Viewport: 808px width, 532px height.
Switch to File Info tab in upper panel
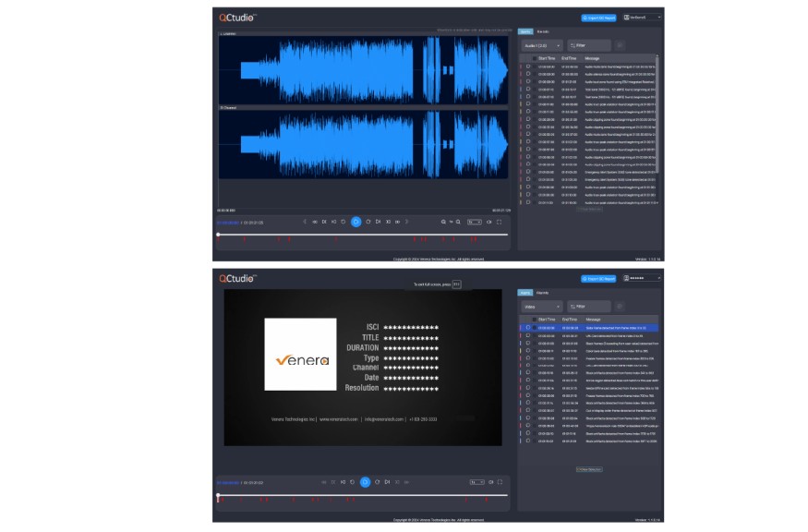[544, 31]
